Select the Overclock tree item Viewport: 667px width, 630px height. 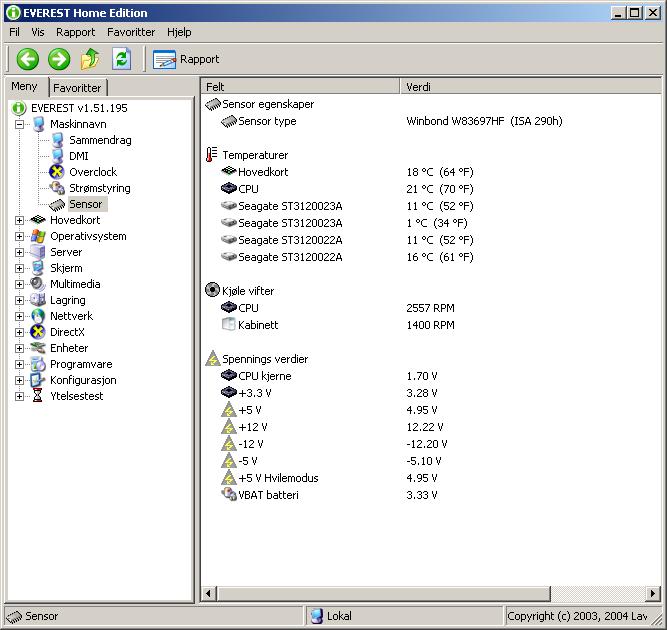coord(92,172)
